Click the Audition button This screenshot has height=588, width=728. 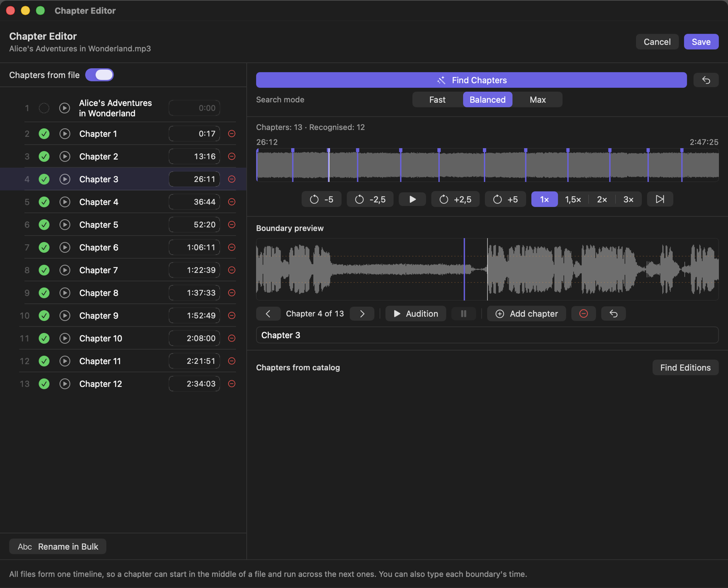click(416, 314)
